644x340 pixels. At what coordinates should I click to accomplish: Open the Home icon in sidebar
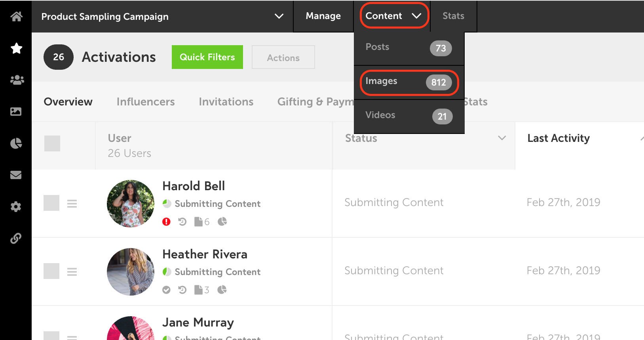point(16,16)
